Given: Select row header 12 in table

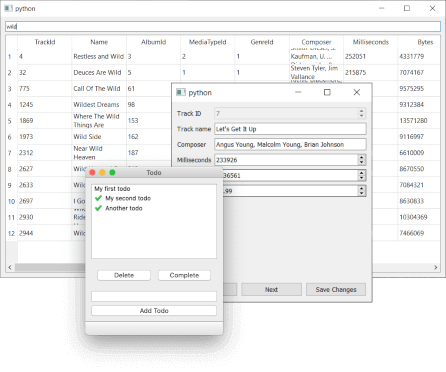Looking at the screenshot, I should (11, 233).
